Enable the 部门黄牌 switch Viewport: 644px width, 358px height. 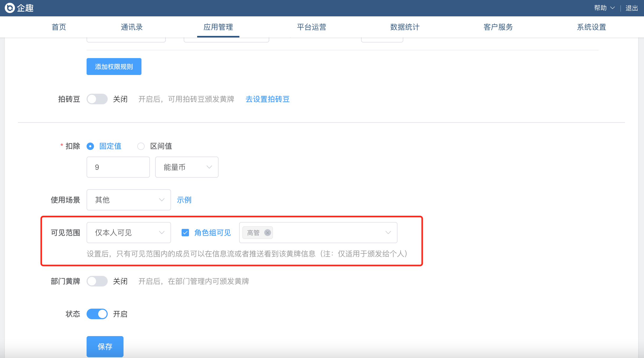point(97,281)
